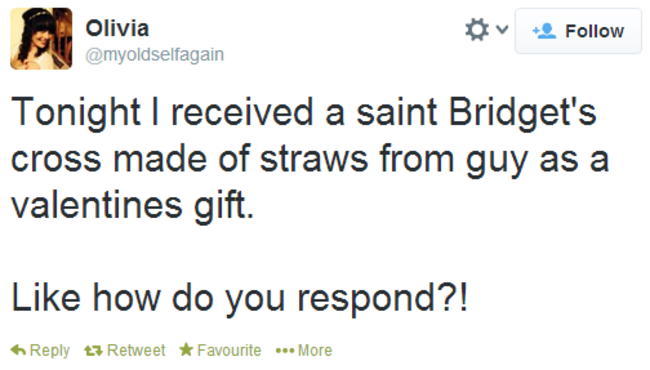Open the @myoldselfagain handle link

[x=155, y=55]
